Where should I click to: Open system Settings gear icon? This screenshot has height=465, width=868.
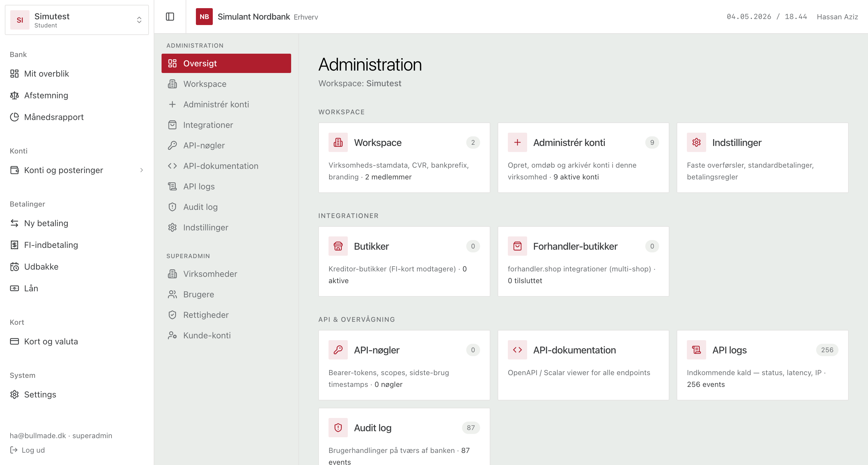[14, 394]
